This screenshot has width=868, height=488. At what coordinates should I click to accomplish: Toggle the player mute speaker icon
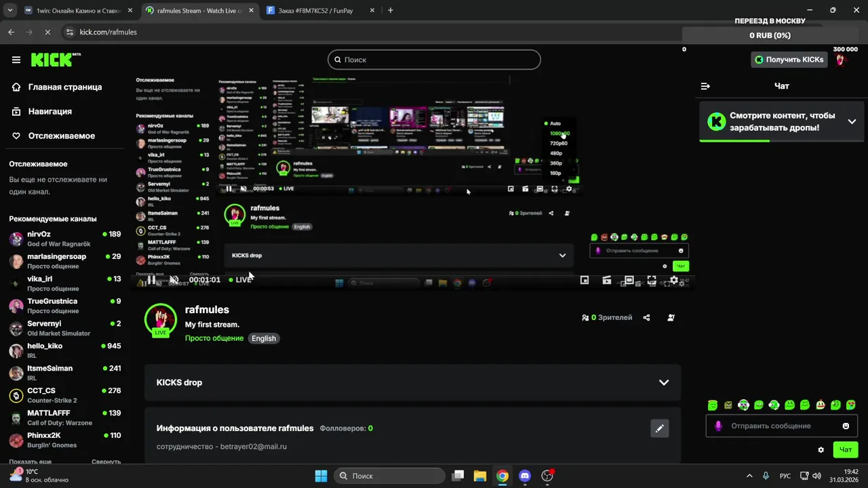(x=174, y=280)
